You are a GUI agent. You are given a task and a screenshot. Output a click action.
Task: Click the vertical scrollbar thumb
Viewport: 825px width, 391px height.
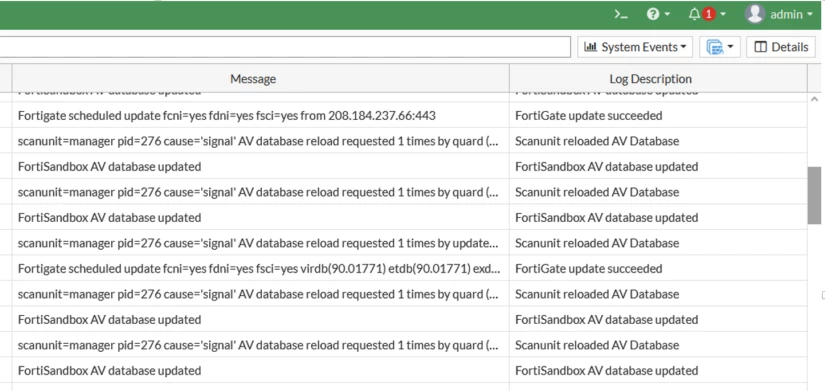click(814, 195)
